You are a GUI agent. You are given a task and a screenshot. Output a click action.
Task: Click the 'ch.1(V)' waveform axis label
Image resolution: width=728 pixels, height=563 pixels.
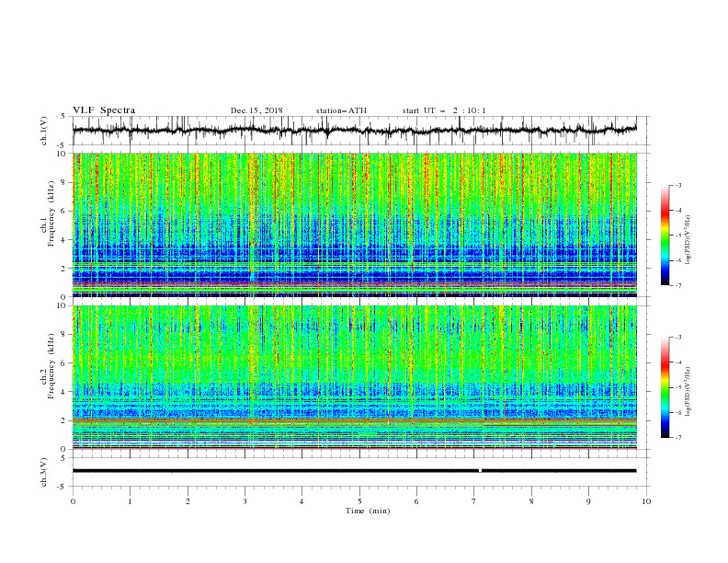44,131
